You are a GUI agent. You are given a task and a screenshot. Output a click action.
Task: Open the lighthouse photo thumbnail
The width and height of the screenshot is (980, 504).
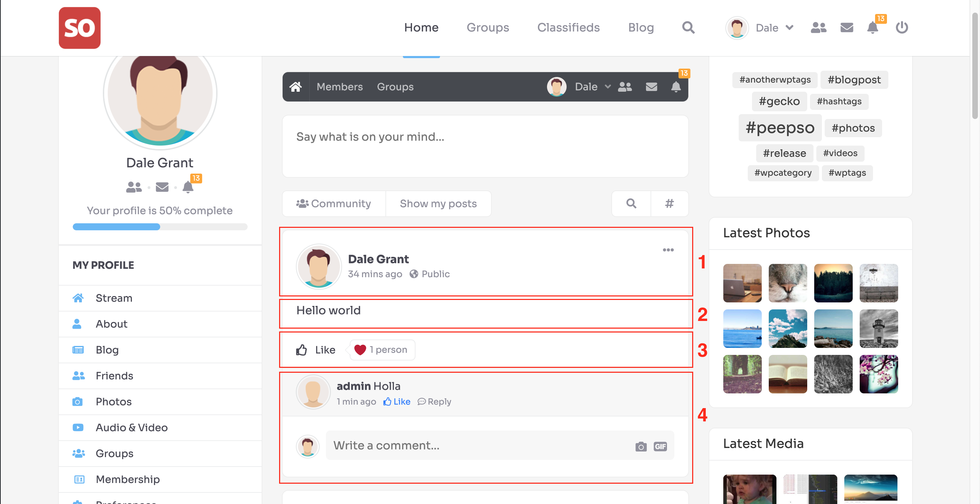pos(879,329)
